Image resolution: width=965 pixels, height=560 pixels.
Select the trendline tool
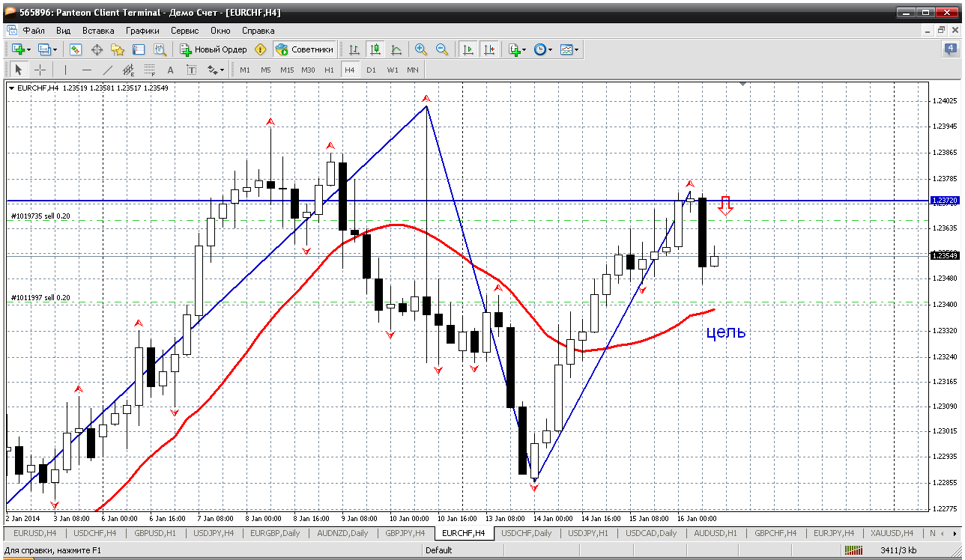(x=107, y=70)
